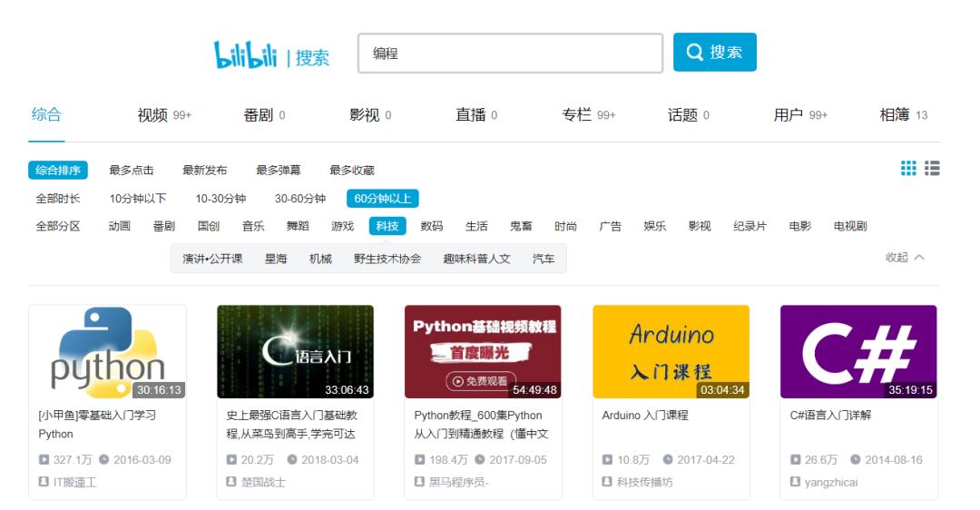Viewport: 980px width, 510px height.
Task: Select 综合排序 sort option
Action: 58,170
